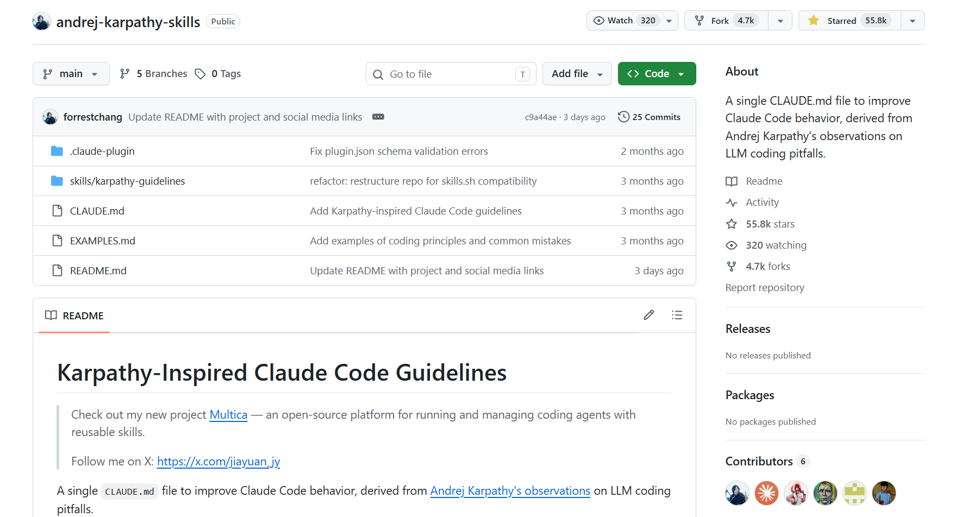Open the Activity link in About
The width and height of the screenshot is (980, 517).
click(762, 202)
